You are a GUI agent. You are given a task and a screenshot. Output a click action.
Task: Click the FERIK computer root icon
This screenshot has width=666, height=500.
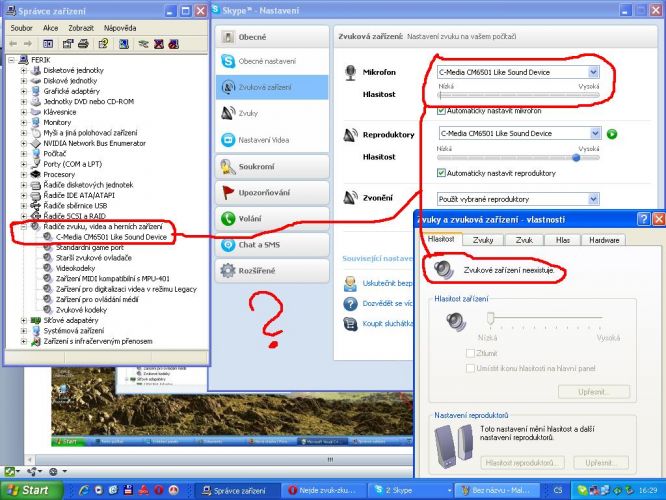tap(24, 59)
